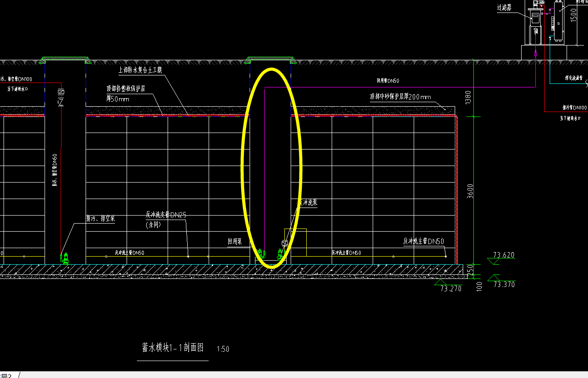Select the elevation value 73.620
This screenshot has width=588, height=378.
504,255
